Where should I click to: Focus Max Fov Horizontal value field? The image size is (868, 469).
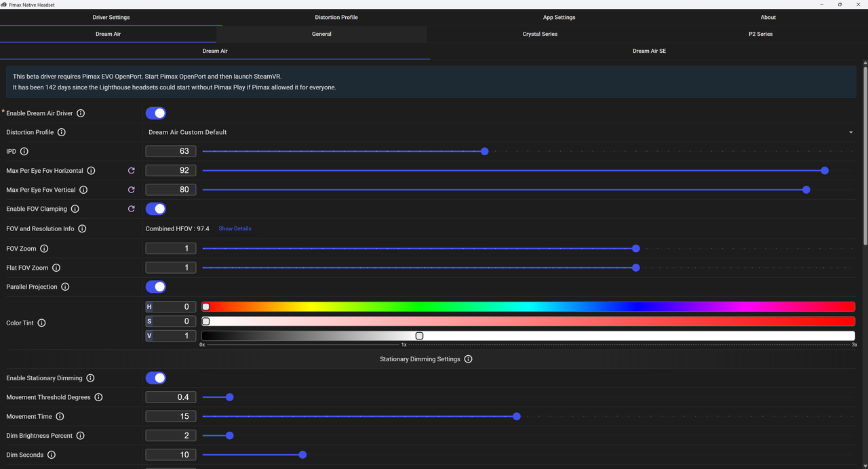point(171,171)
